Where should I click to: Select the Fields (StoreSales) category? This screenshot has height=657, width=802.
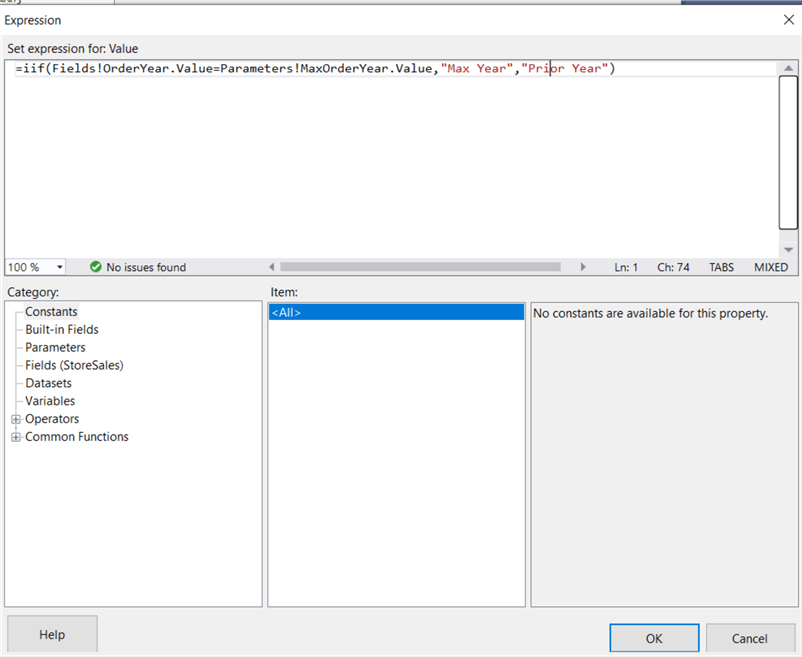coord(74,365)
